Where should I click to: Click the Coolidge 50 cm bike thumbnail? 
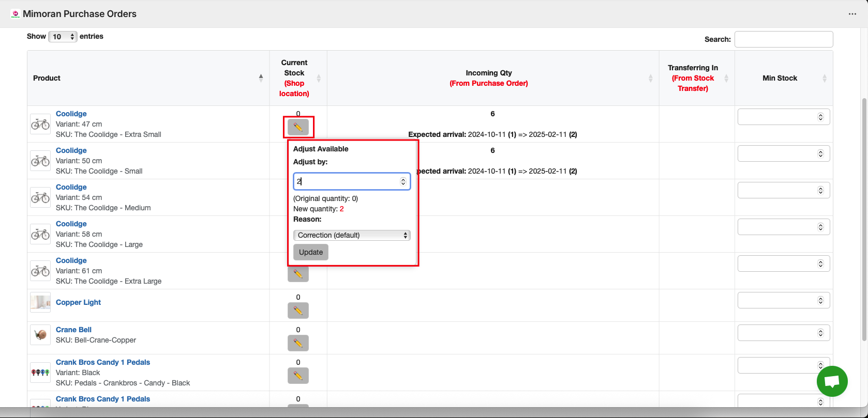(40, 161)
